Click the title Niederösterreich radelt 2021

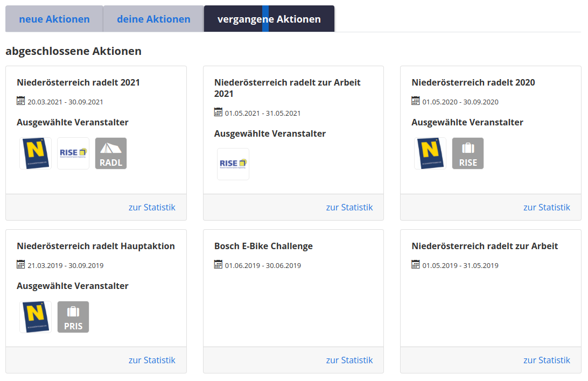pyautogui.click(x=79, y=82)
